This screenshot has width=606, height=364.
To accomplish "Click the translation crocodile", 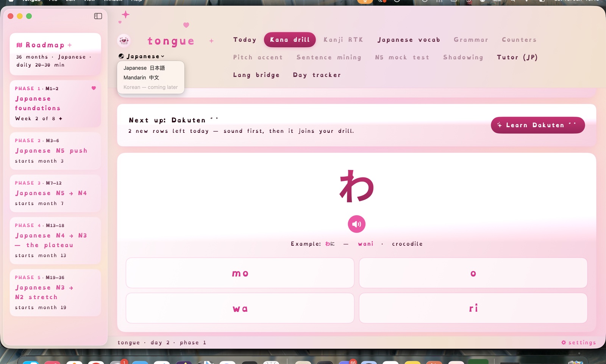I will click(407, 244).
